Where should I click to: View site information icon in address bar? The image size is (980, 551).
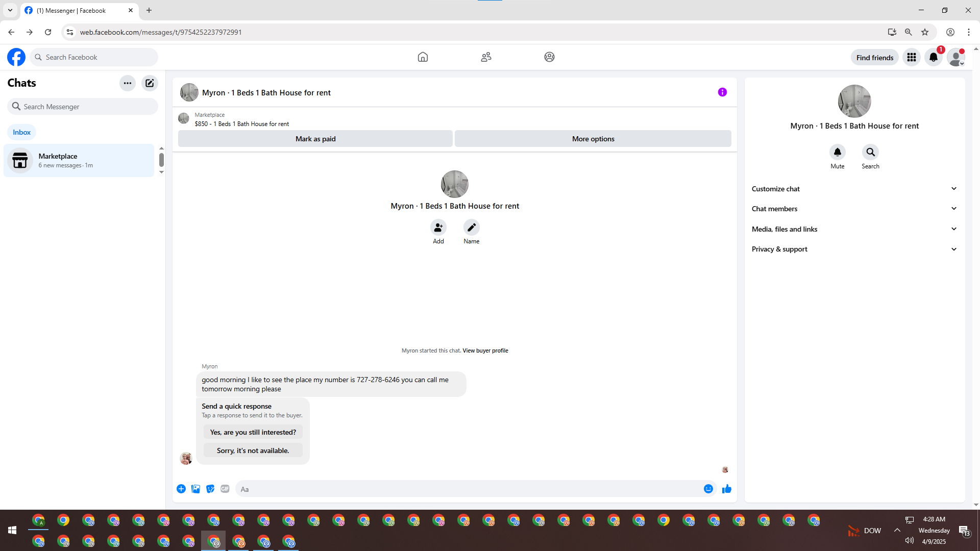70,32
